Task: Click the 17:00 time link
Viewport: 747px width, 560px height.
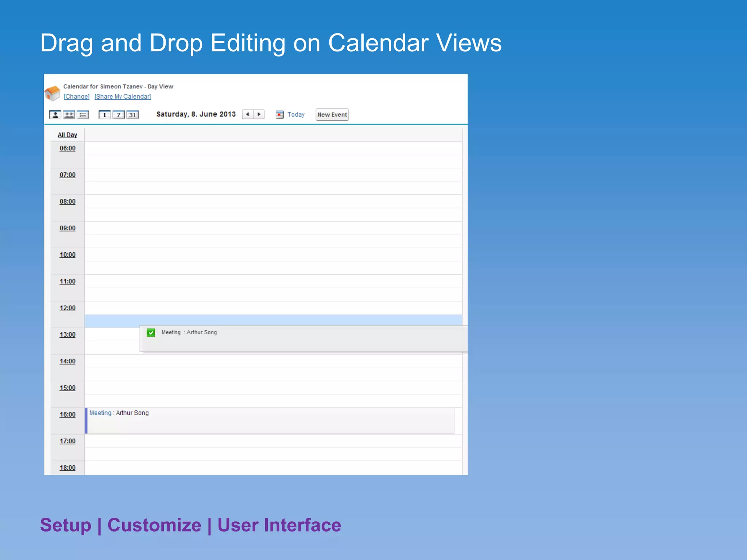Action: [x=67, y=441]
